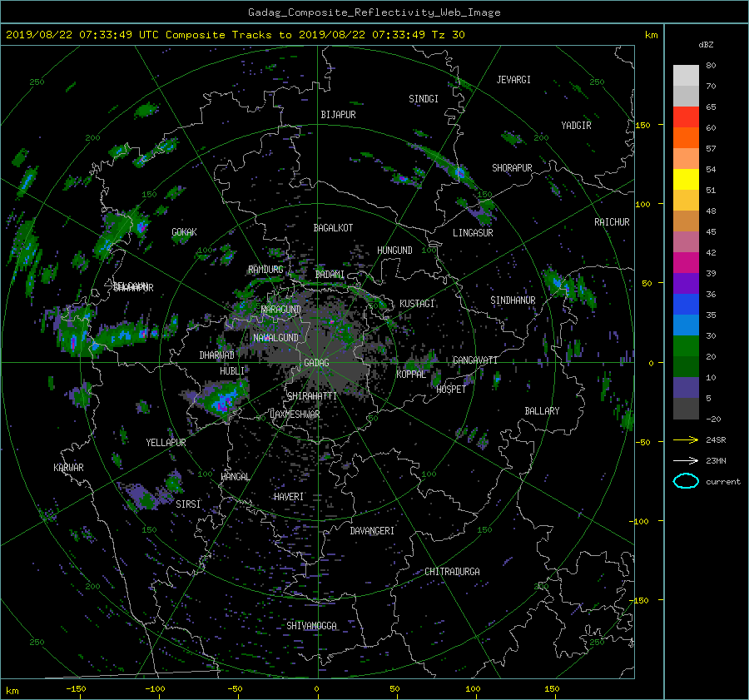Click the LINGASUR city label

[x=473, y=233]
